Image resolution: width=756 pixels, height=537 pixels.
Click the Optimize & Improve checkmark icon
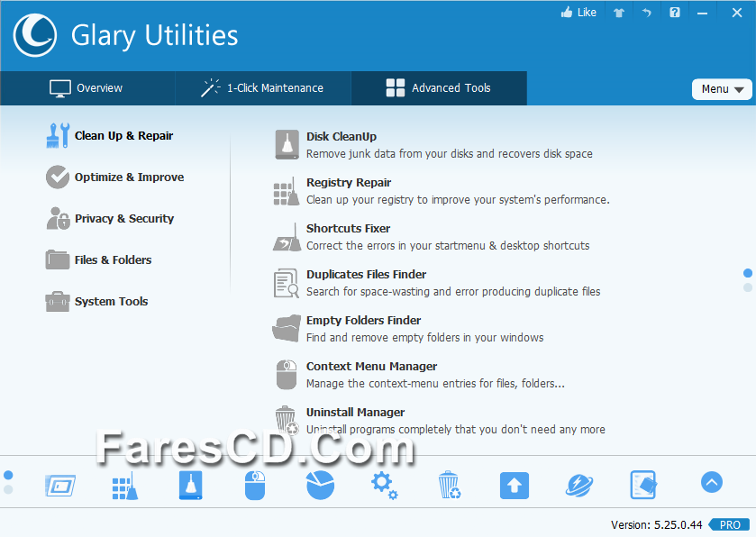[x=58, y=177]
